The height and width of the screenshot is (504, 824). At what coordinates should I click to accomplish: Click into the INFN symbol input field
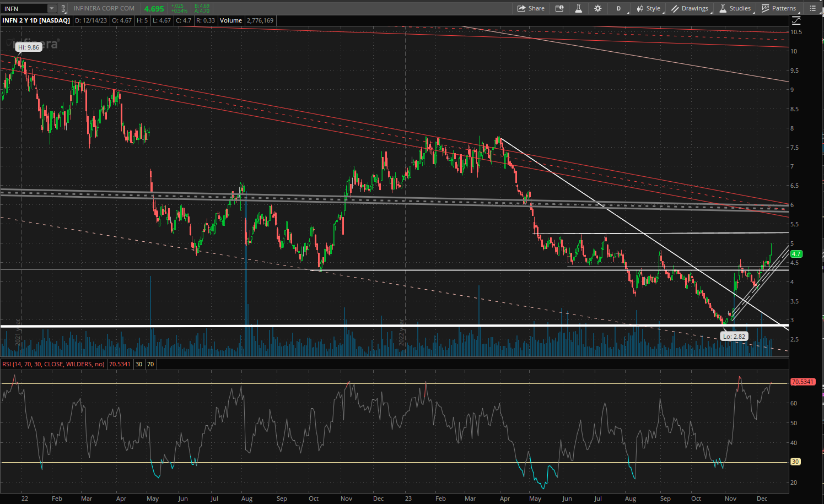[x=24, y=8]
